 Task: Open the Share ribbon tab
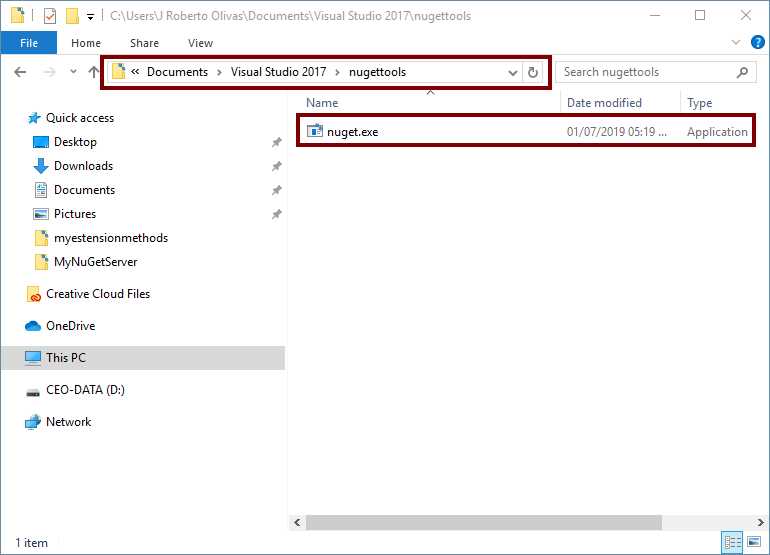click(144, 43)
